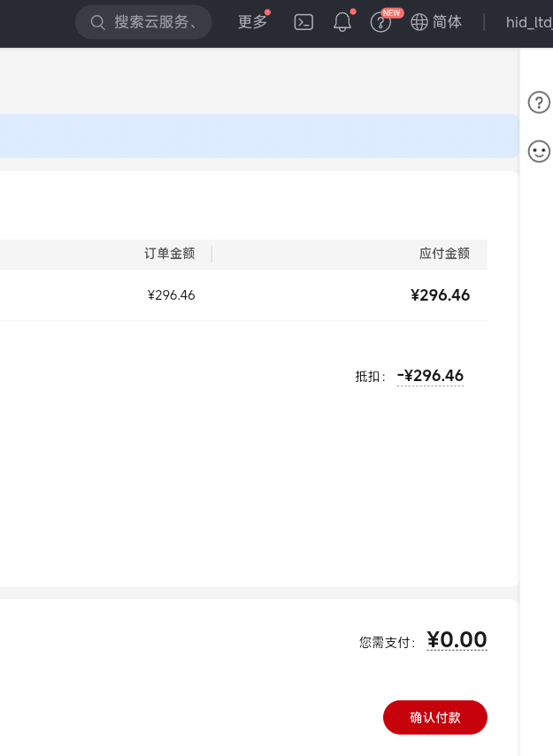Viewport: 553px width, 756px height.
Task: Select the bold ¥296.46 payable amount
Action: 440,295
